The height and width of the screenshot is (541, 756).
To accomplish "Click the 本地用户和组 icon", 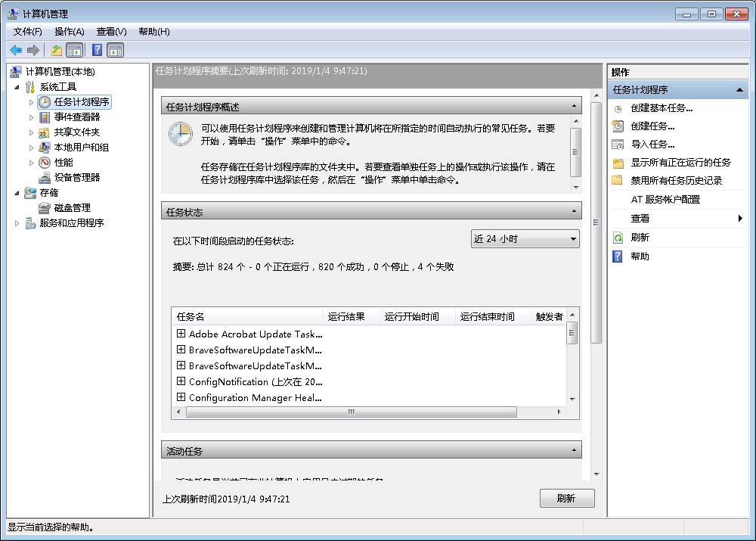I will click(45, 148).
